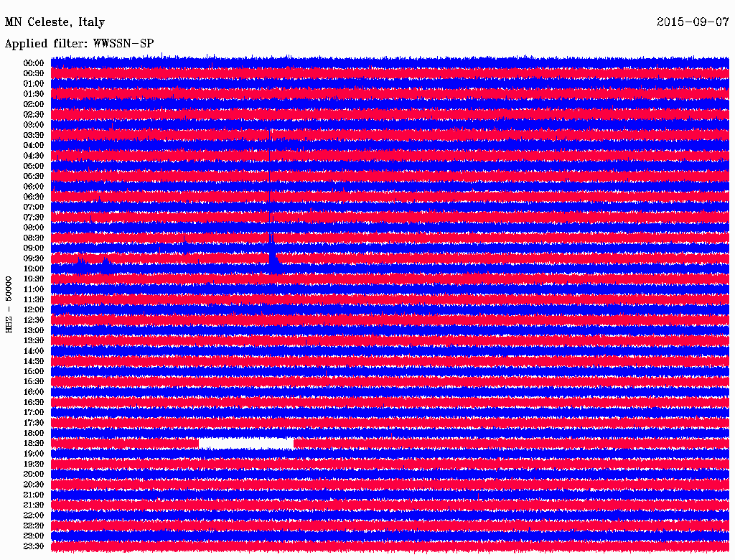The image size is (735, 560).
Task: Click the 08:00 time label
Action: [34, 228]
